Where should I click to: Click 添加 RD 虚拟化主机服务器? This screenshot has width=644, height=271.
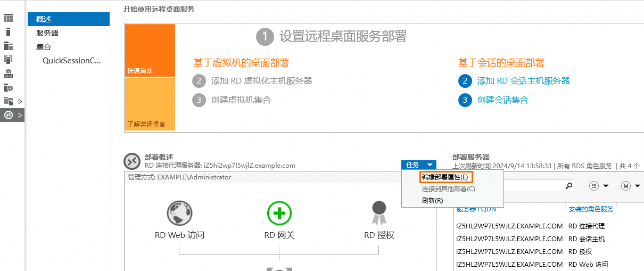262,81
